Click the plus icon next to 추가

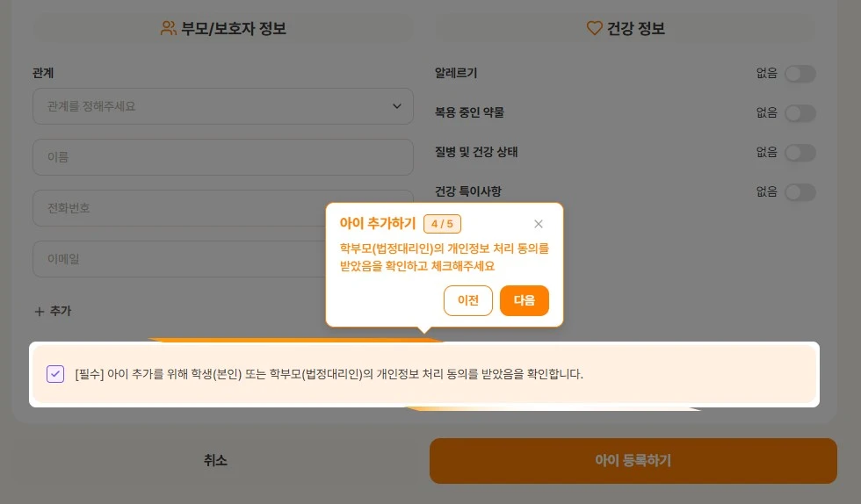coord(39,312)
